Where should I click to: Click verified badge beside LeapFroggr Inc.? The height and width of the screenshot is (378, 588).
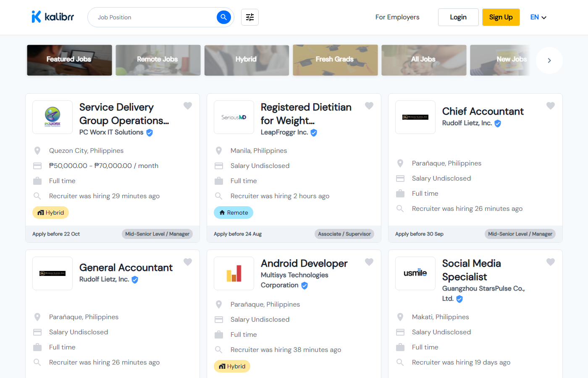tap(314, 133)
